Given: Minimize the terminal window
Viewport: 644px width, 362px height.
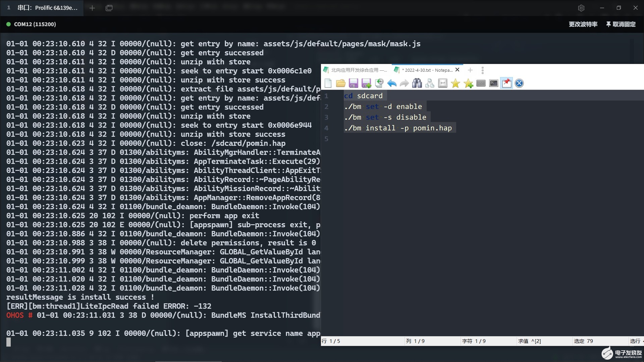Looking at the screenshot, I should point(602,8).
